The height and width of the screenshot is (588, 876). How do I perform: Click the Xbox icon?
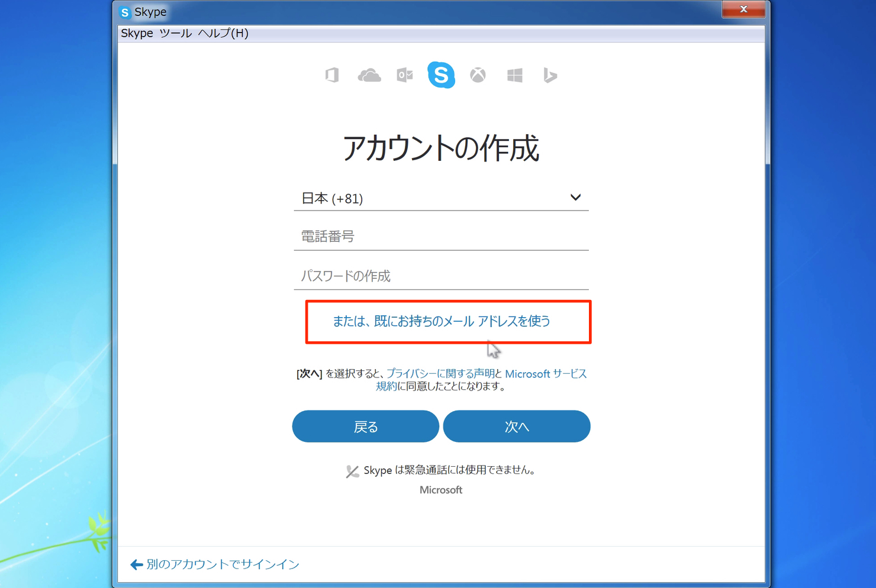(478, 75)
